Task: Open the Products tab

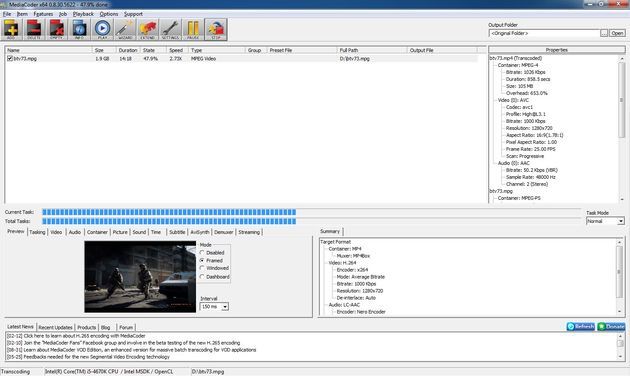Action: click(86, 327)
